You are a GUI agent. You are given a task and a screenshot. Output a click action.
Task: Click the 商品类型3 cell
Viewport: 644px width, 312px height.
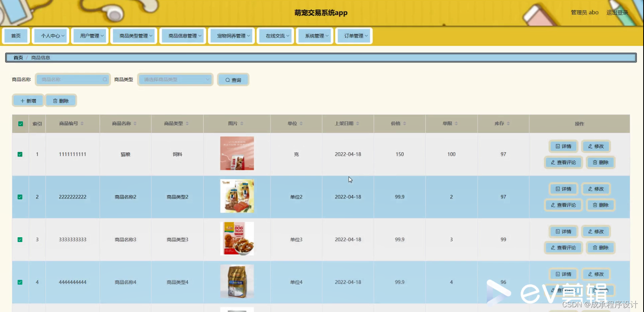click(178, 240)
